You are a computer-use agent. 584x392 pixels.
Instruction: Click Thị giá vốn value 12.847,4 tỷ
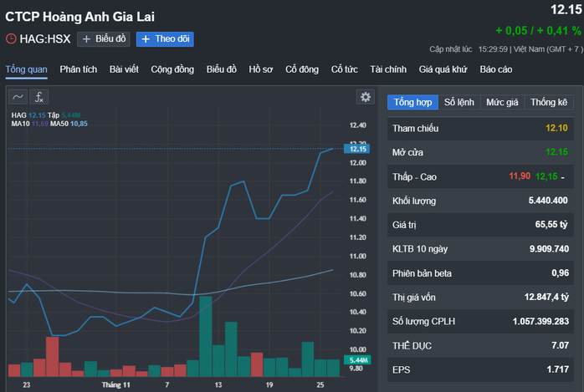point(546,298)
